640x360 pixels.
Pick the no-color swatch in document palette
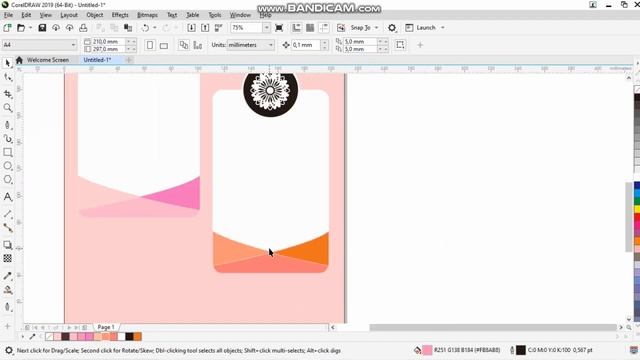(x=49, y=336)
